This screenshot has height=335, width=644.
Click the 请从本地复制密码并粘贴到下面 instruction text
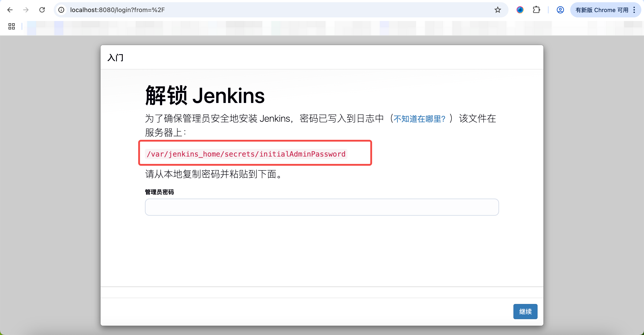pyautogui.click(x=213, y=174)
